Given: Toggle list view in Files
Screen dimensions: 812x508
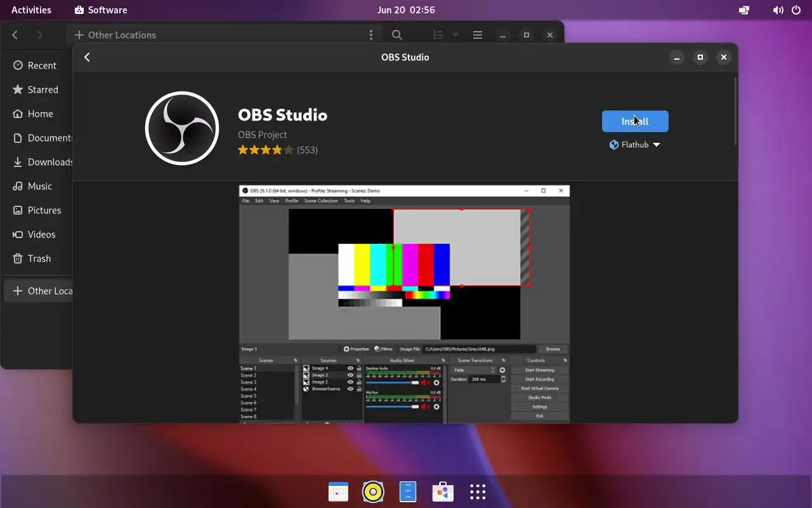Looking at the screenshot, I should [x=438, y=35].
